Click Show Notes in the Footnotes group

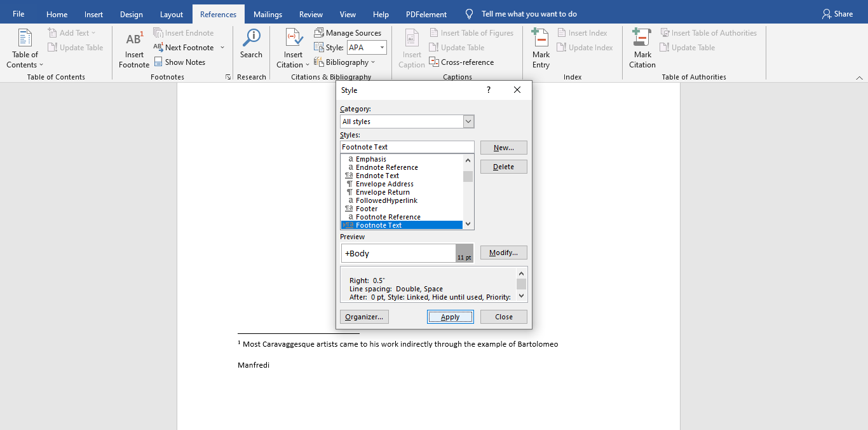(180, 62)
